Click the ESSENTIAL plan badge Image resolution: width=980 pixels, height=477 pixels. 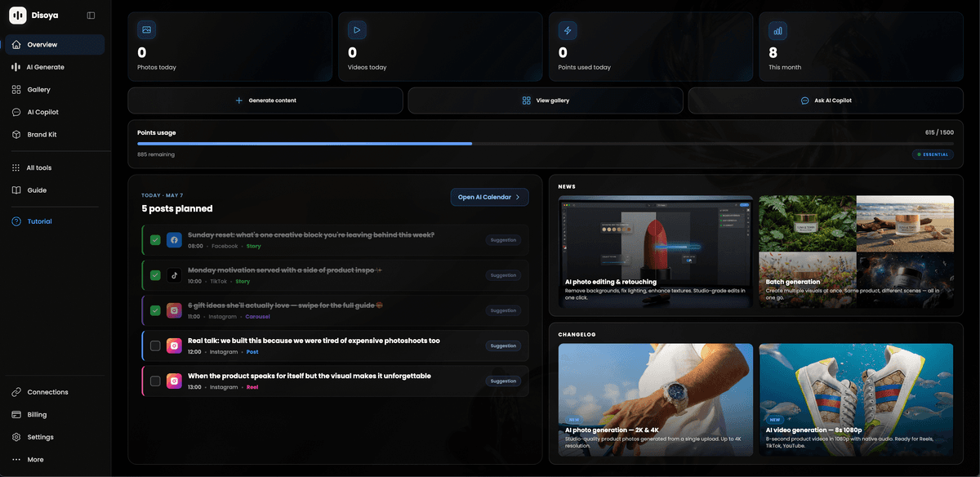click(x=933, y=154)
